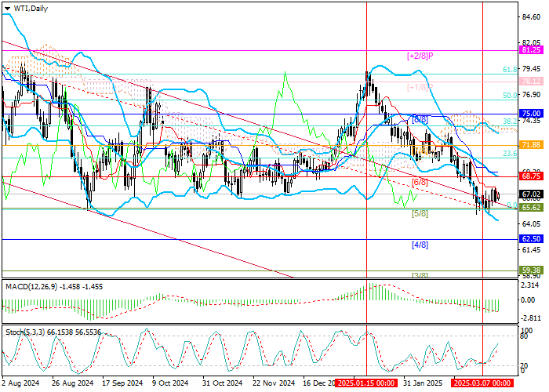Select the [4/8] Murrey level label

(x=420, y=245)
